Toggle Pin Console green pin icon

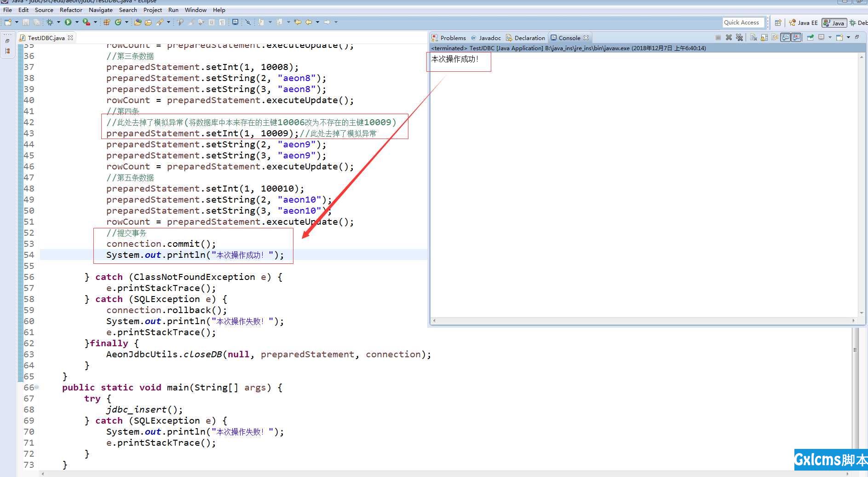coord(811,37)
